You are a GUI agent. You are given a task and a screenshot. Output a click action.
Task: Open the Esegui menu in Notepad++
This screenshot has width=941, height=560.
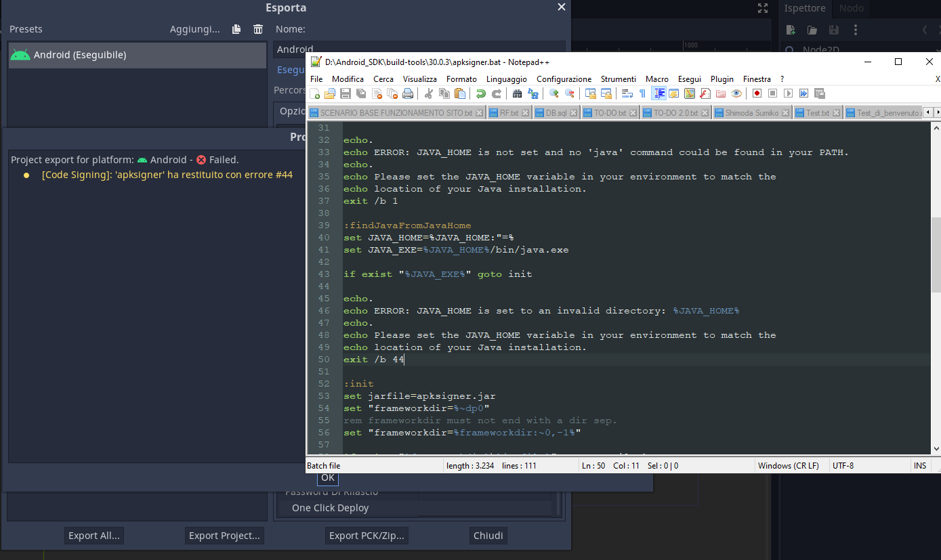tap(689, 79)
